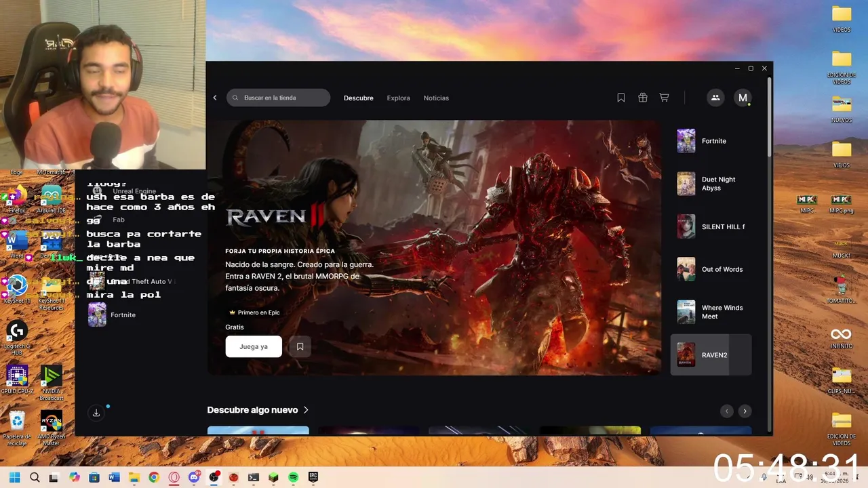Open Arduino IDE desktop shortcut
The height and width of the screenshot is (488, 868).
point(52,199)
